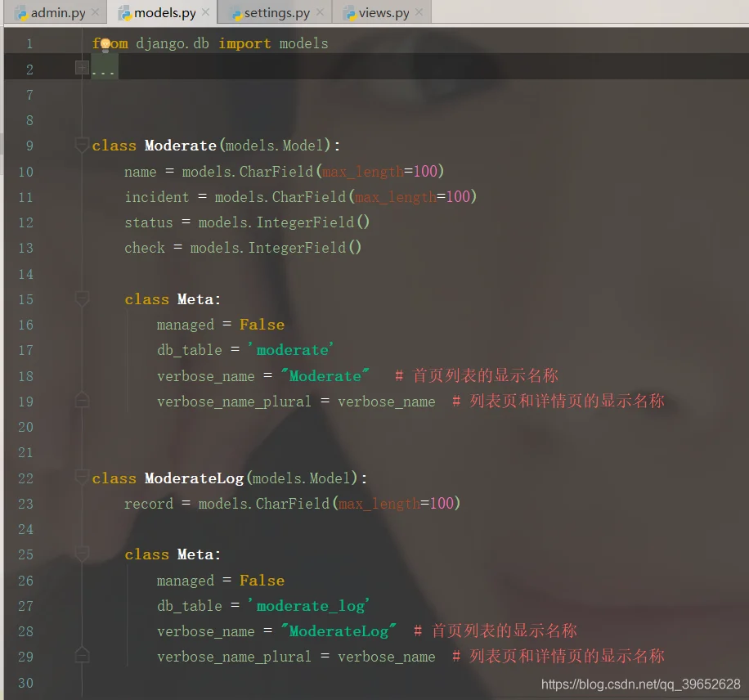Click the Python file icon on admin.py tab

coord(22,15)
